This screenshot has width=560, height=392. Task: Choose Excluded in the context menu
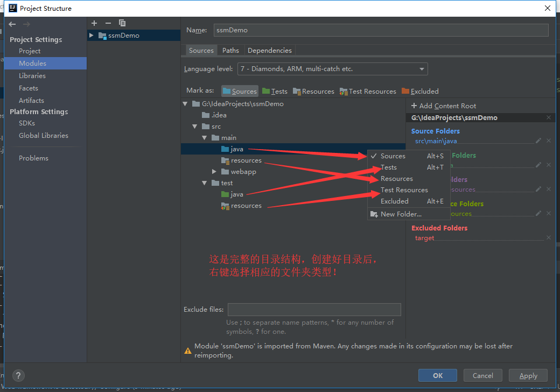point(409,201)
